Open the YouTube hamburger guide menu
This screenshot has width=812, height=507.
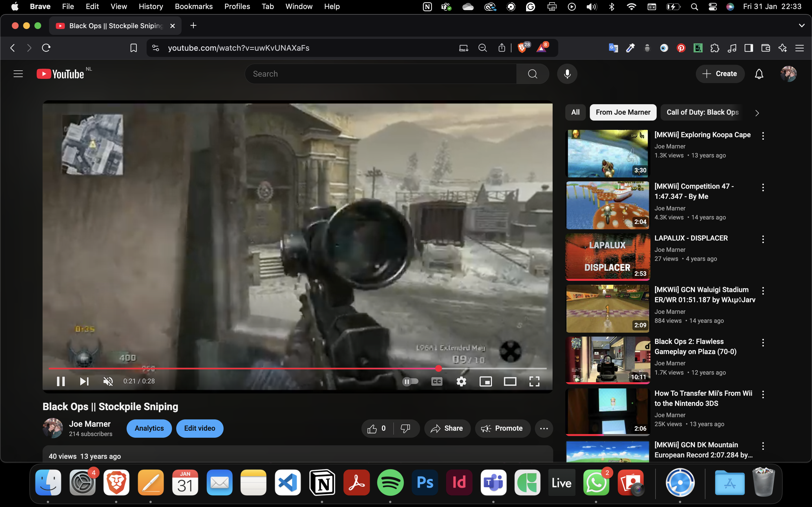pyautogui.click(x=18, y=74)
